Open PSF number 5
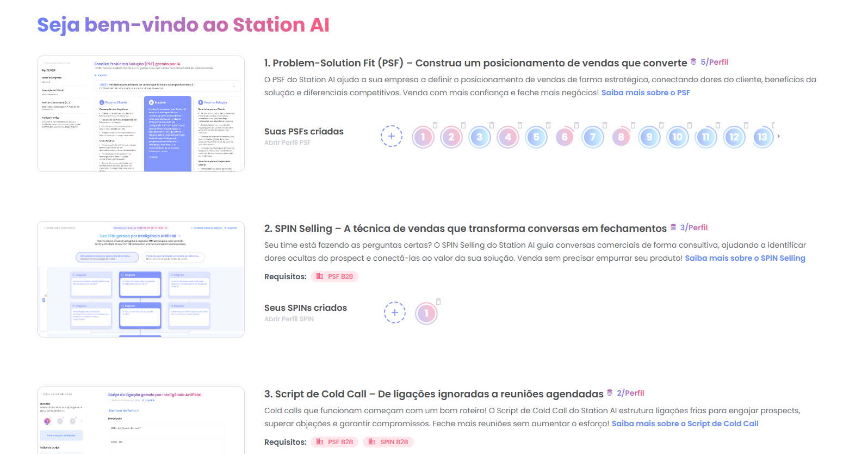Viewport: 868px width, 454px height. point(536,137)
